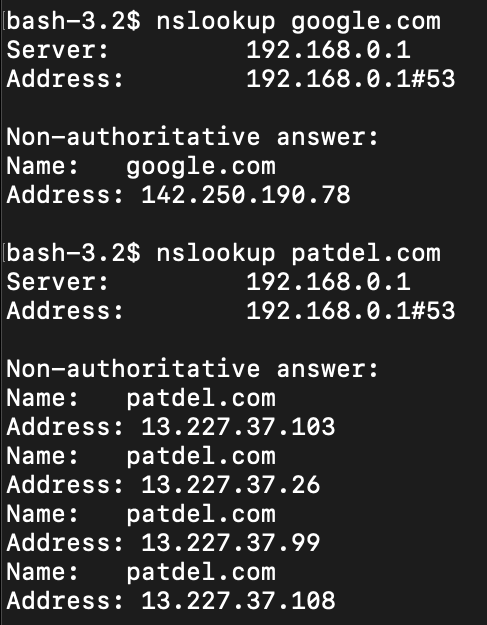Click the second 192.168.0.1#53 address
This screenshot has height=625, width=487.
(x=350, y=311)
